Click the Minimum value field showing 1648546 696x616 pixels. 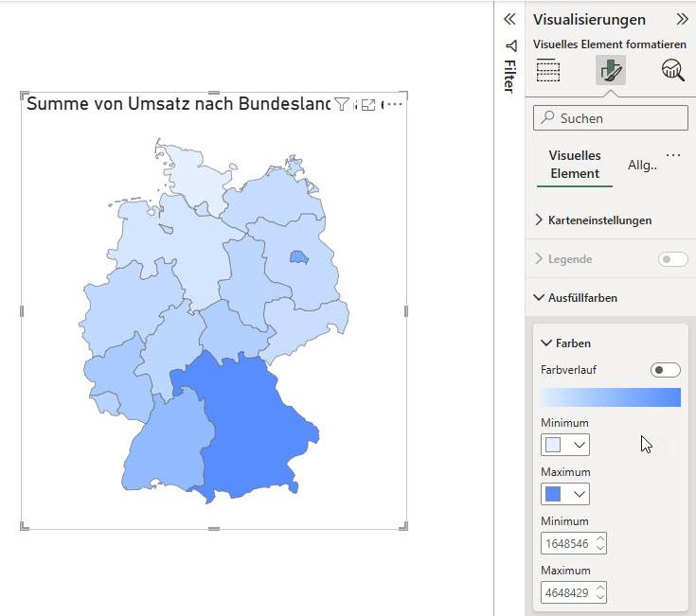point(567,544)
